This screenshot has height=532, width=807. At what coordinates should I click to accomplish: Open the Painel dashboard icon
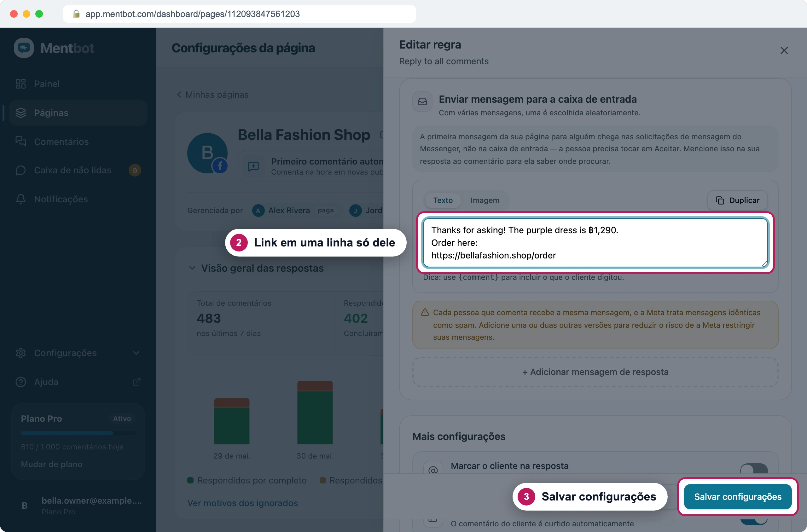(x=21, y=84)
